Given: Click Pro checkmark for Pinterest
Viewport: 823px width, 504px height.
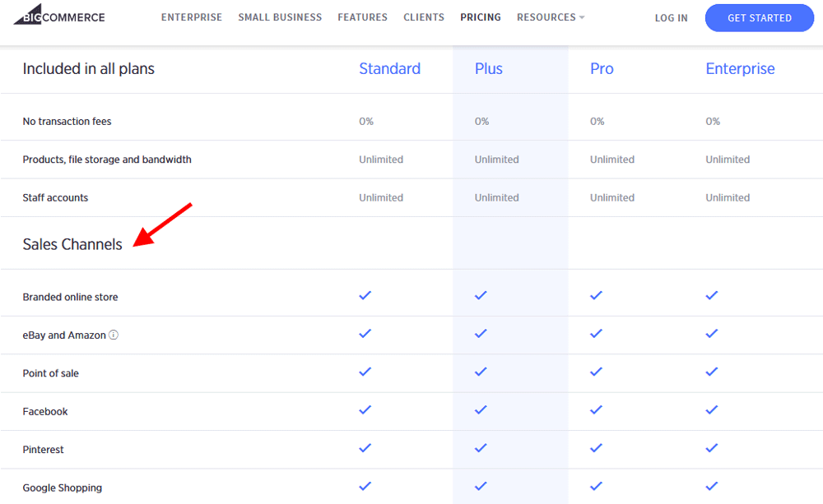Looking at the screenshot, I should point(596,448).
